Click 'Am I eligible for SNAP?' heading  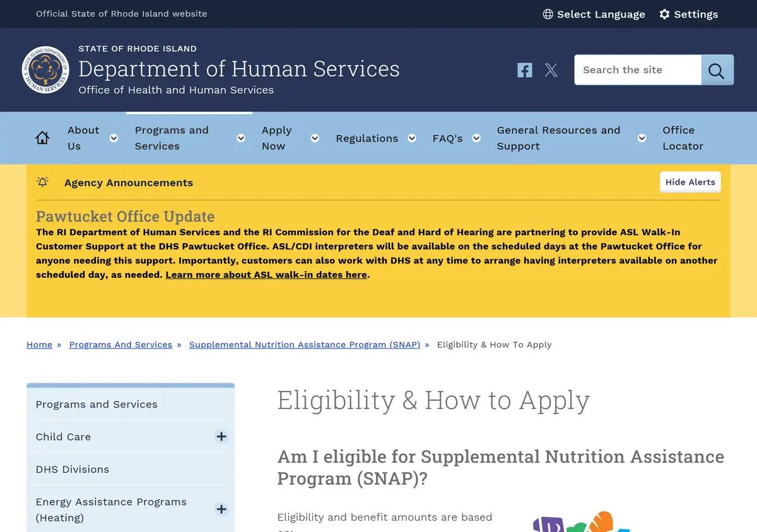click(501, 467)
